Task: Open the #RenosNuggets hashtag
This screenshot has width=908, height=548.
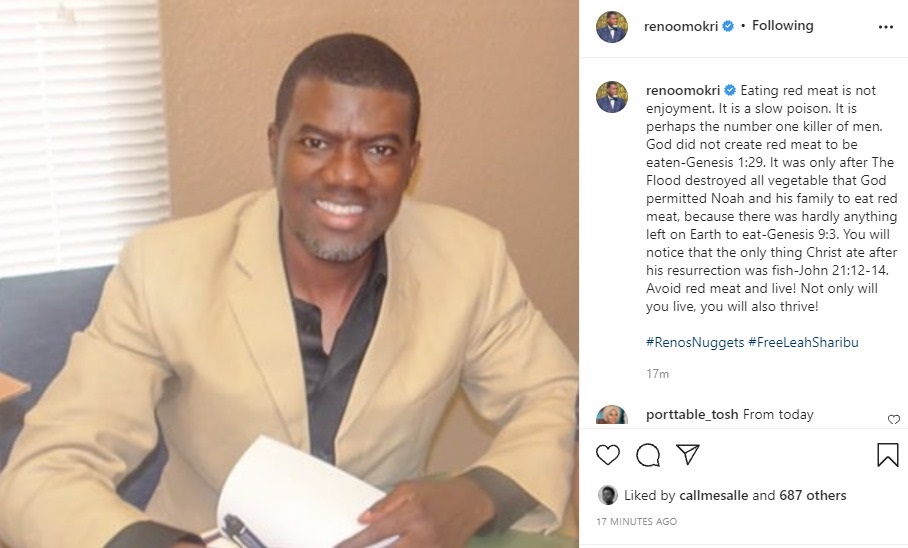Action: point(695,342)
